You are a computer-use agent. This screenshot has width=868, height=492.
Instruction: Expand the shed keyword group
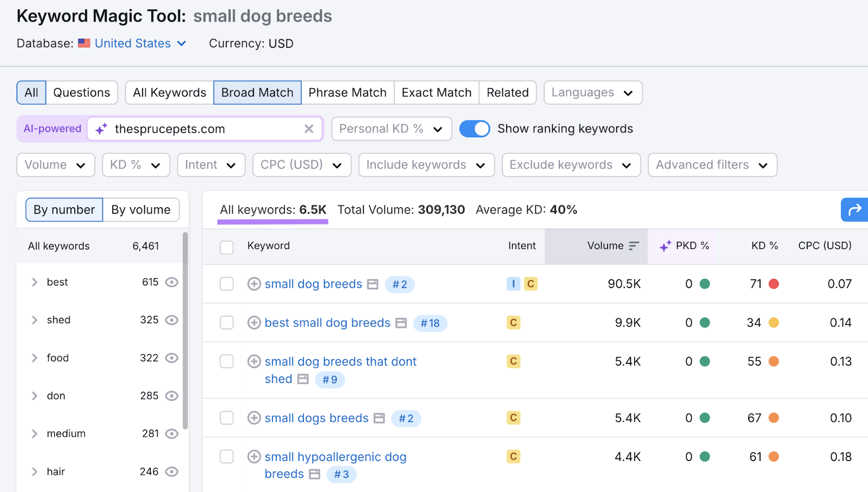[34, 320]
